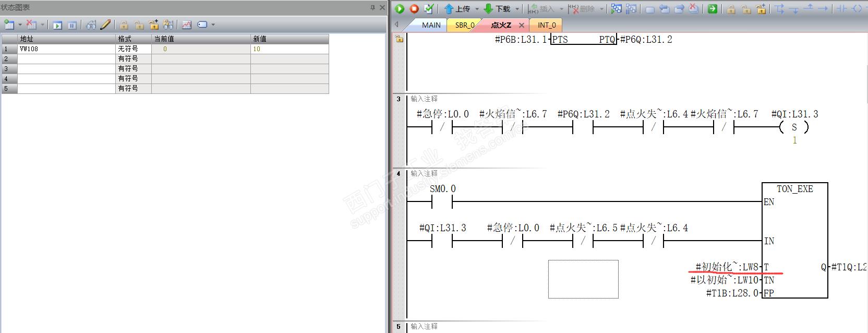Open Add chart dropdown arrow
Image resolution: width=868 pixels, height=333 pixels.
point(20,25)
